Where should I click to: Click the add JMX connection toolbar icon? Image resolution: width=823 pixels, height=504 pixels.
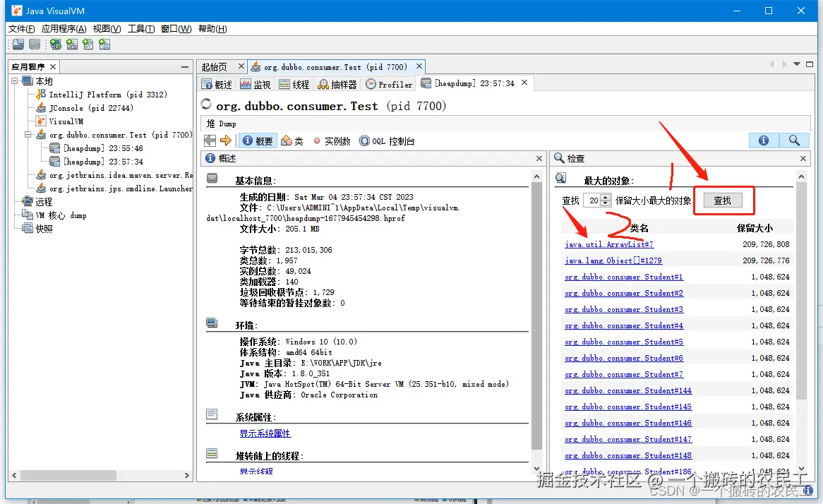pos(71,44)
